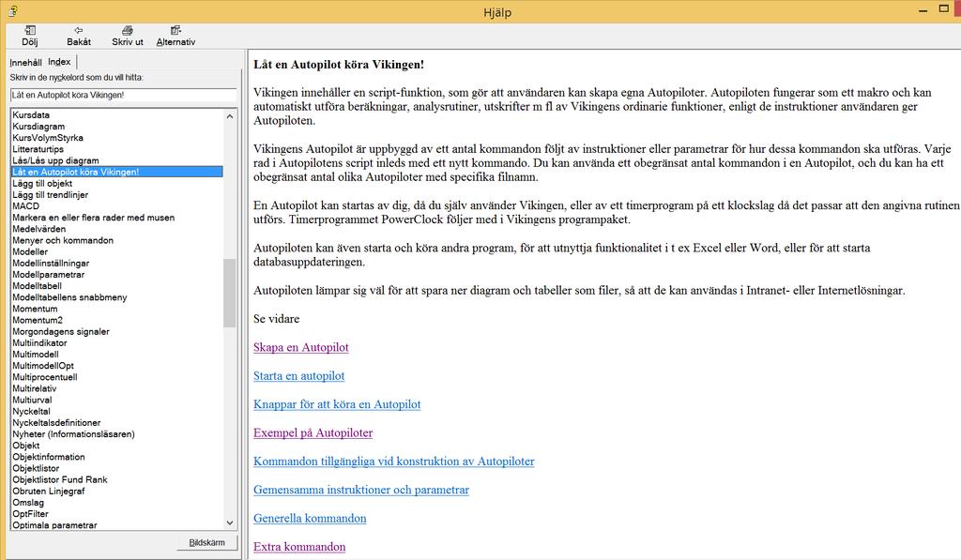Select Optimala parametrar entry
This screenshot has height=560, width=961.
point(54,525)
